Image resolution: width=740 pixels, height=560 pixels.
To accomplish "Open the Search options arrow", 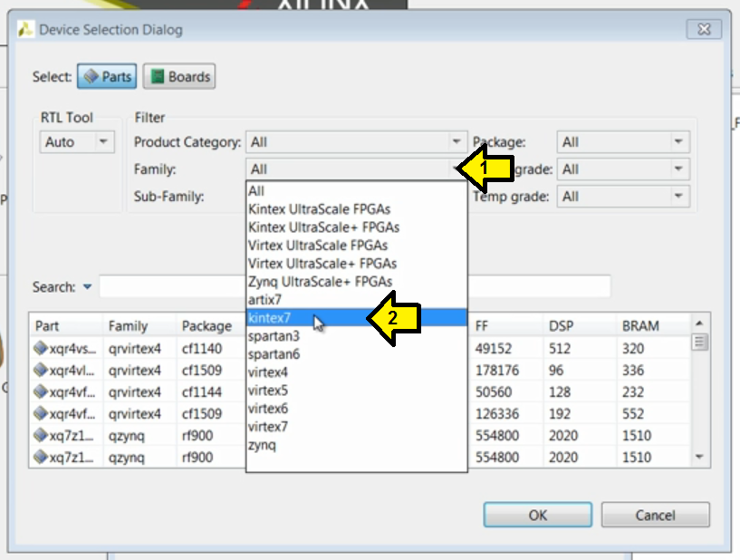I will point(87,286).
